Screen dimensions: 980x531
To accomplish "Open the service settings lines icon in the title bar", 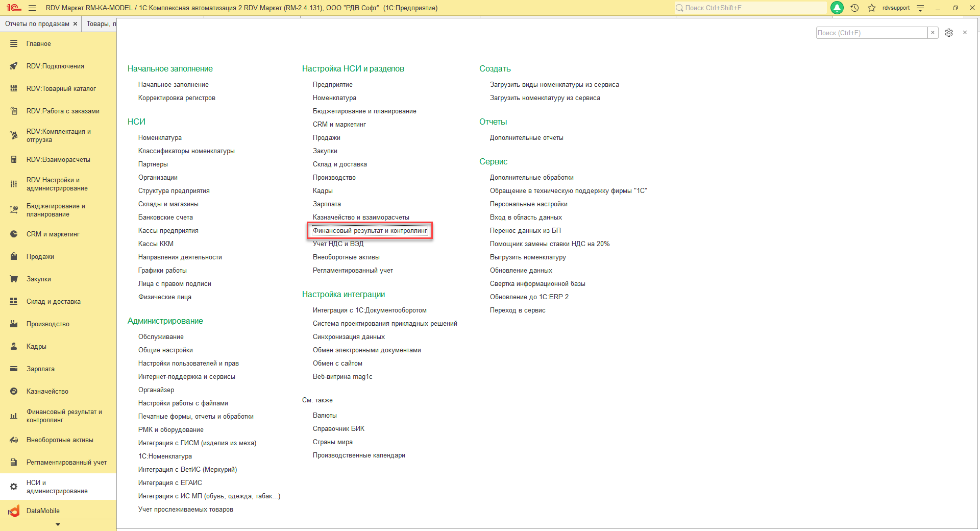I will pyautogui.click(x=920, y=8).
